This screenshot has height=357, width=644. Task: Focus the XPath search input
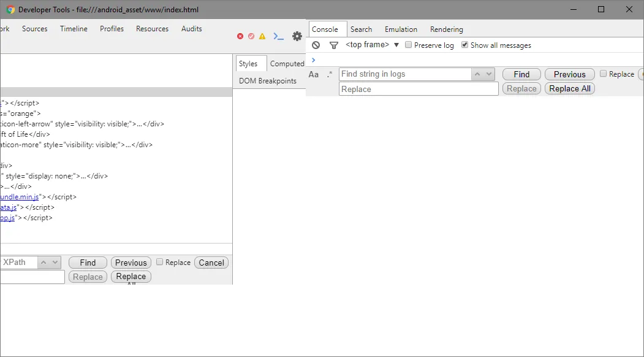pos(18,263)
